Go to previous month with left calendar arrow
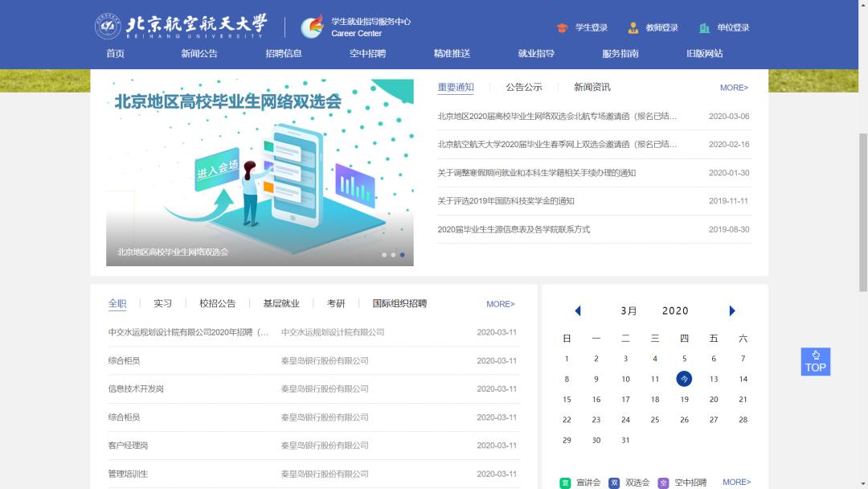 pyautogui.click(x=577, y=310)
